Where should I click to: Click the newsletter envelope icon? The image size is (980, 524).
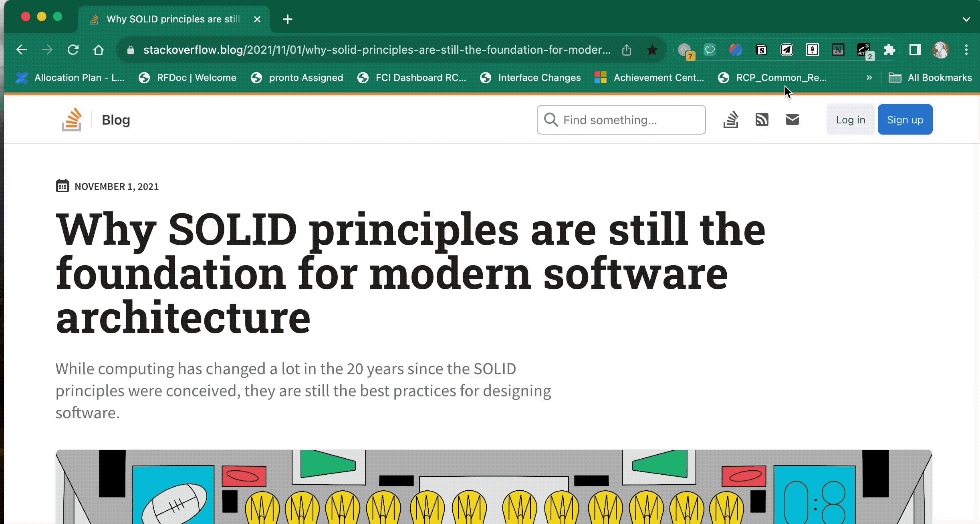(792, 119)
